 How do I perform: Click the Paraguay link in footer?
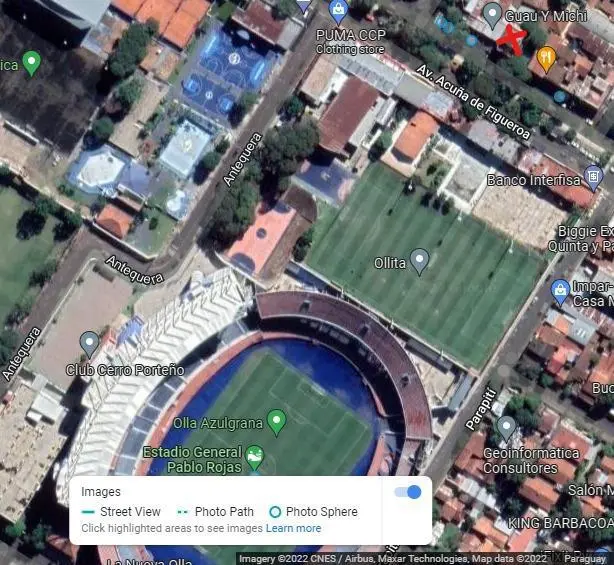[585, 559]
